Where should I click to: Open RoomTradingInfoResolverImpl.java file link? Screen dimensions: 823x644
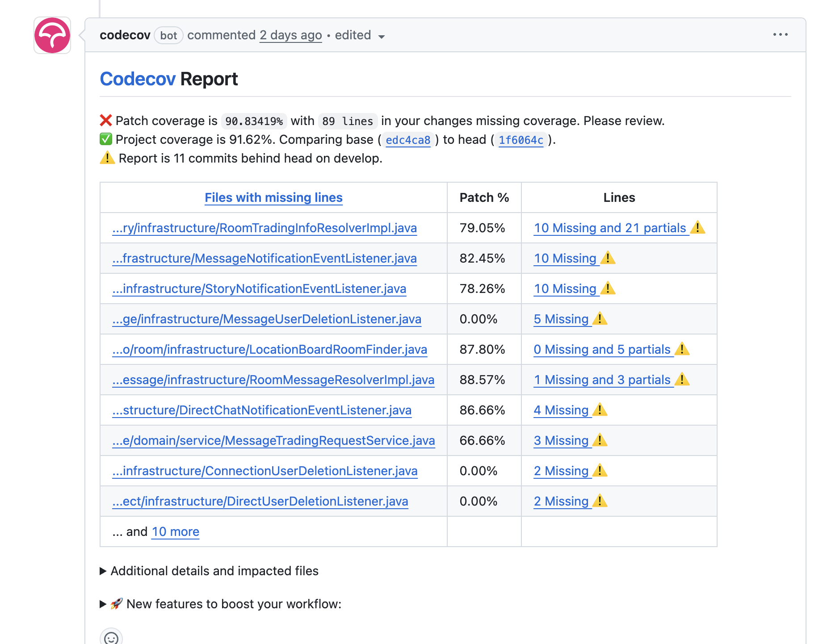(x=265, y=228)
